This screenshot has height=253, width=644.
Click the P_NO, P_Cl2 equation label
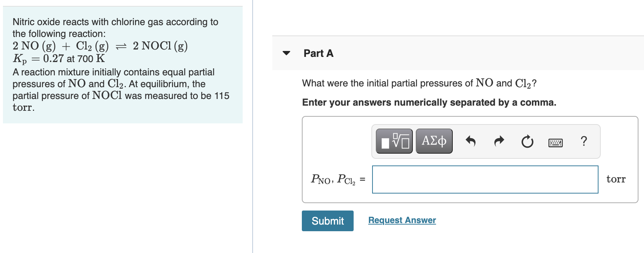coord(333,180)
